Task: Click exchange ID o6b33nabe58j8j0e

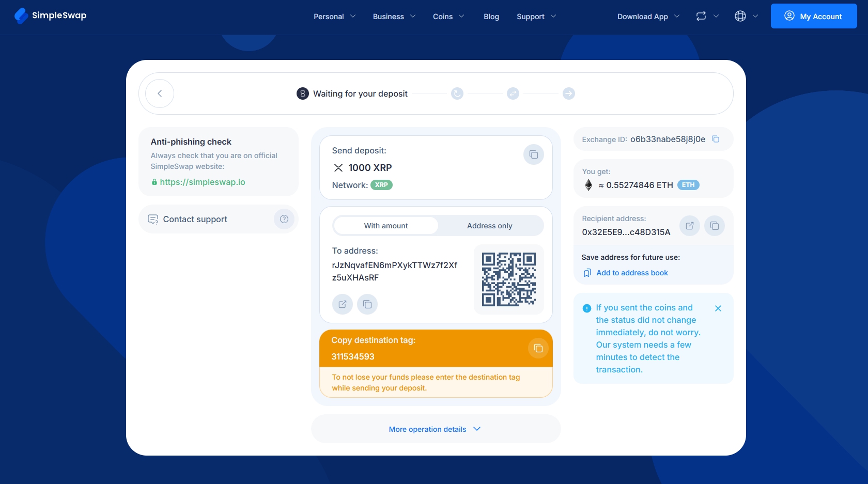Action: pos(668,139)
